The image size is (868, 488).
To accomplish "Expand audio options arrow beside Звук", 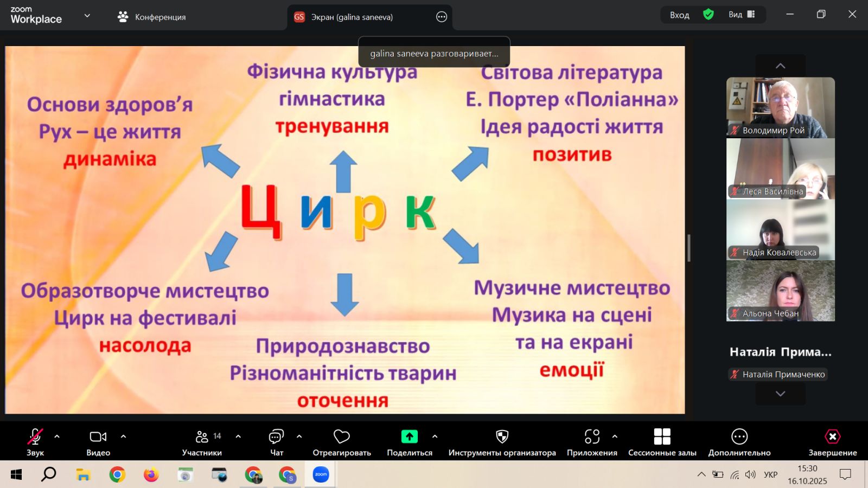I will click(x=57, y=436).
